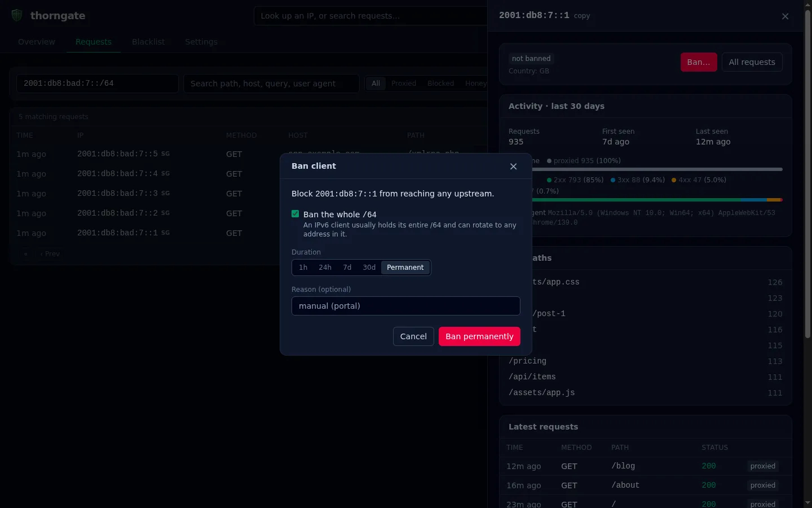Click the "Country: GB" label
The height and width of the screenshot is (508, 812).
pos(529,71)
